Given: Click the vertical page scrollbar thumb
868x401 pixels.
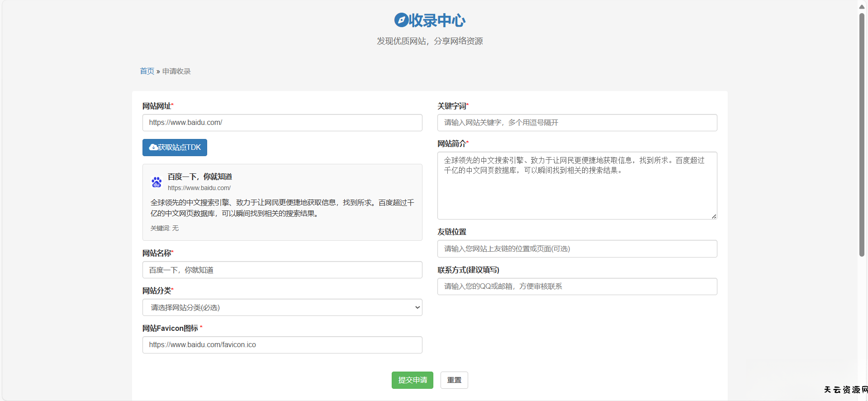Looking at the screenshot, I should click(x=862, y=136).
